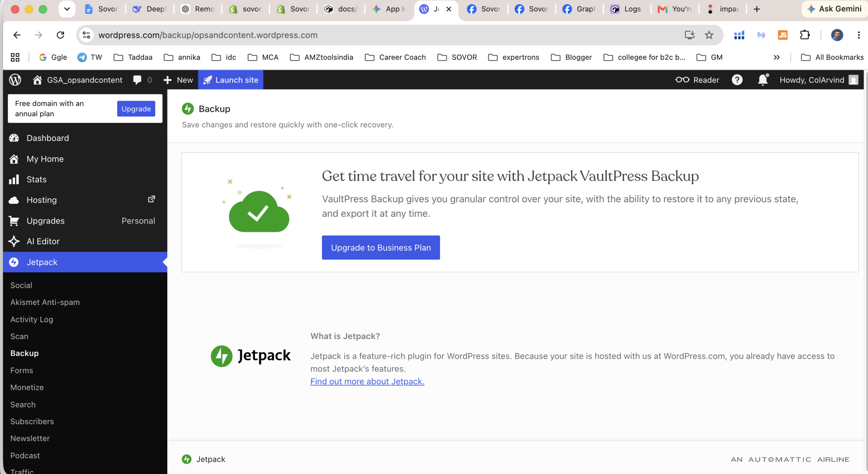
Task: Open the TW Telegram bookmark
Action: pos(90,57)
